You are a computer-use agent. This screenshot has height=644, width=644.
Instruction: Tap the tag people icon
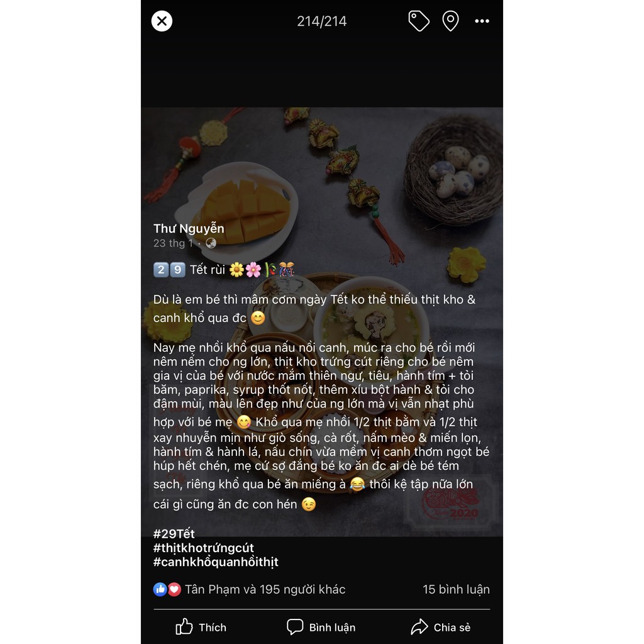tap(418, 21)
